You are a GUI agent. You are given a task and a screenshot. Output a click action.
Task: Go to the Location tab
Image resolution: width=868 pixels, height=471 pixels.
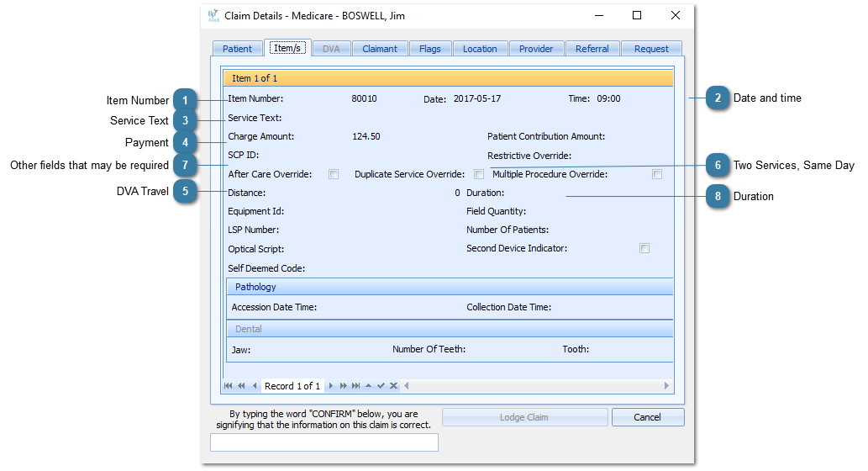click(480, 49)
